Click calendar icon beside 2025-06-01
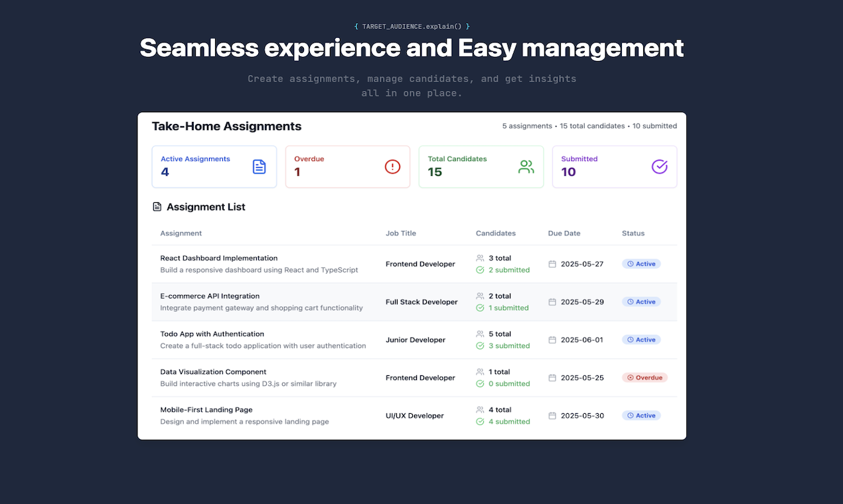This screenshot has width=843, height=504. click(552, 340)
